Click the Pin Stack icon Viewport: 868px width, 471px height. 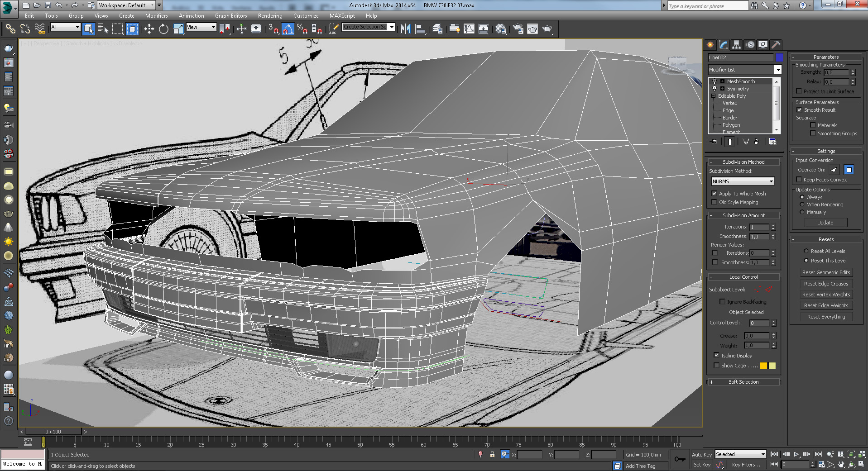pyautogui.click(x=714, y=142)
